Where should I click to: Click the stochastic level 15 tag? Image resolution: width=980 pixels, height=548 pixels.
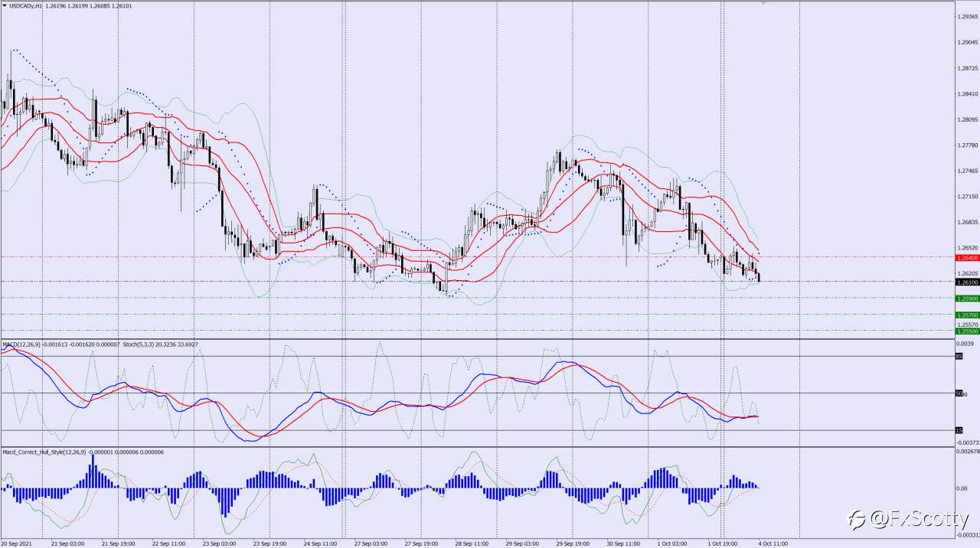coord(959,430)
